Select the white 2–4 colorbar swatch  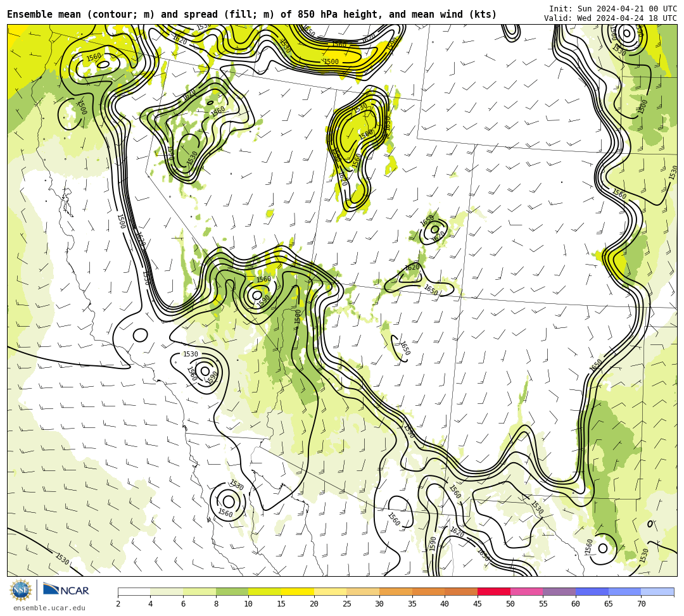pos(134,591)
